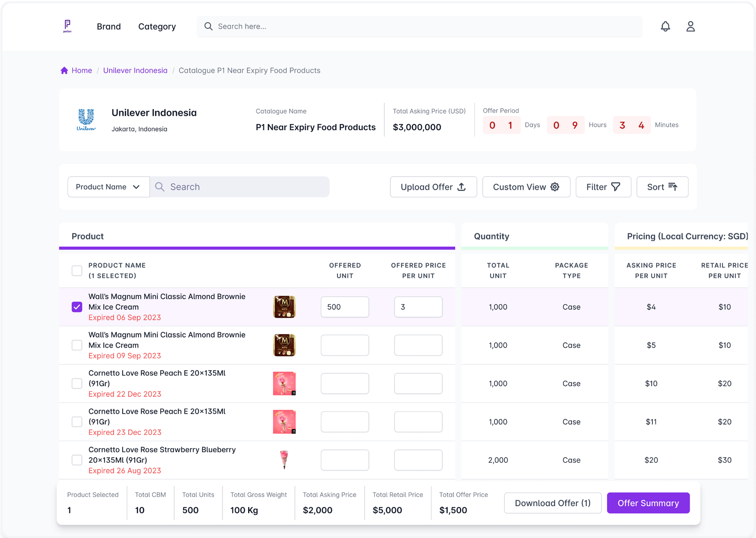Click the Total Retail Price $5,000 value

point(387,510)
